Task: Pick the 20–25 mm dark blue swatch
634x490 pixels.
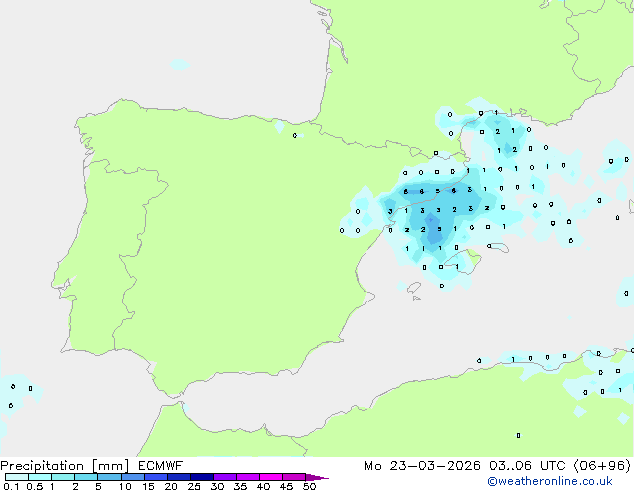Action: click(179, 477)
